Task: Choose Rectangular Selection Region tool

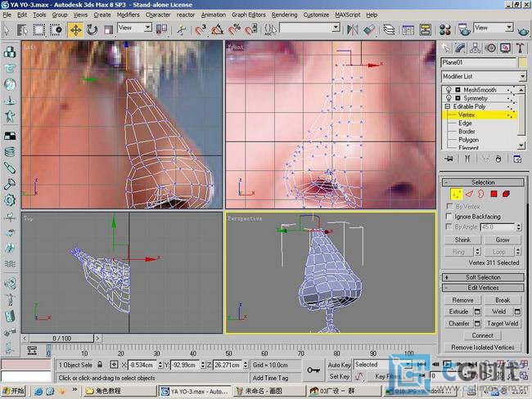Action: point(39,29)
